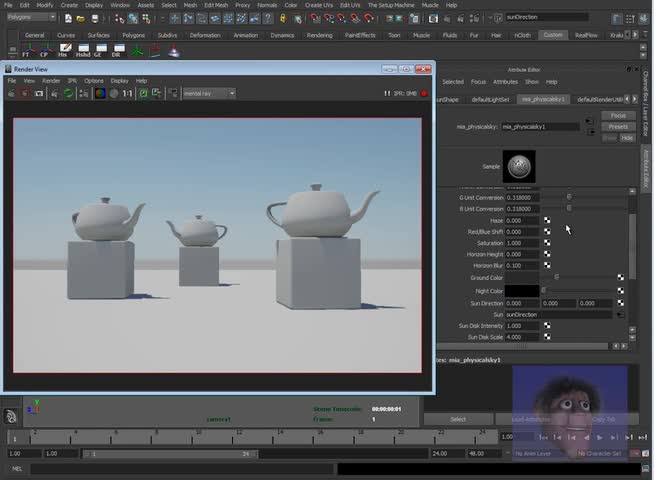Click the Presets button in Attribute Editor
Viewport: 654px width, 480px height.
pos(618,127)
